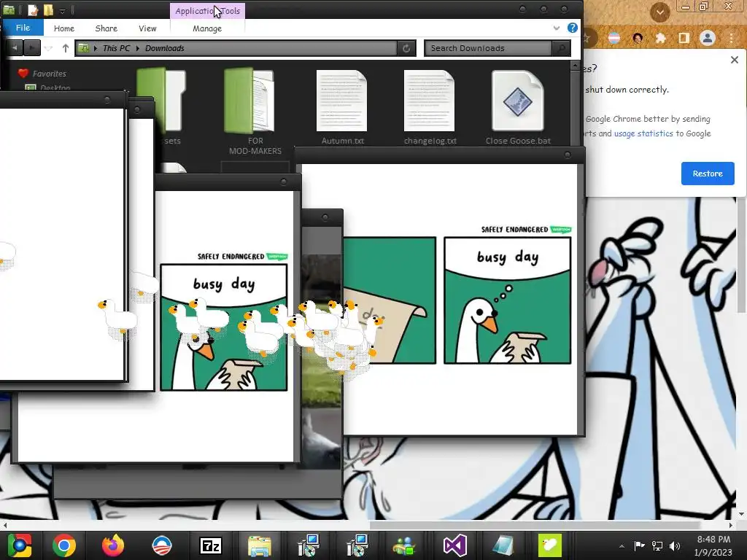Click the Search Downloads field
The image size is (747, 560).
488,48
